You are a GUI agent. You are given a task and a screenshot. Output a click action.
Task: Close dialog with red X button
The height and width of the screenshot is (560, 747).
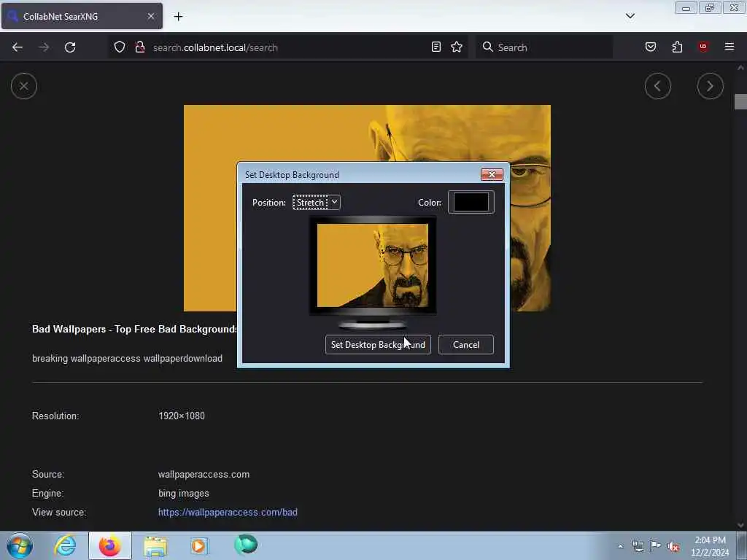pyautogui.click(x=492, y=175)
